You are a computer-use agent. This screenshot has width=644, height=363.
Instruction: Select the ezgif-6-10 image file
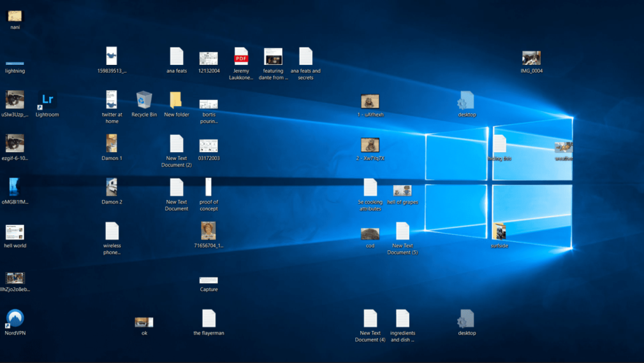pos(15,148)
